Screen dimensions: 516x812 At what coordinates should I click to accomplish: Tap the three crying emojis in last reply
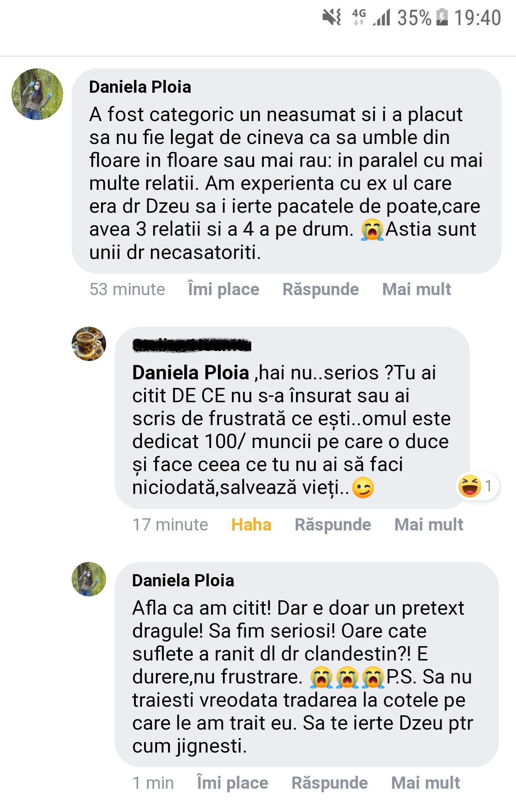[x=347, y=677]
